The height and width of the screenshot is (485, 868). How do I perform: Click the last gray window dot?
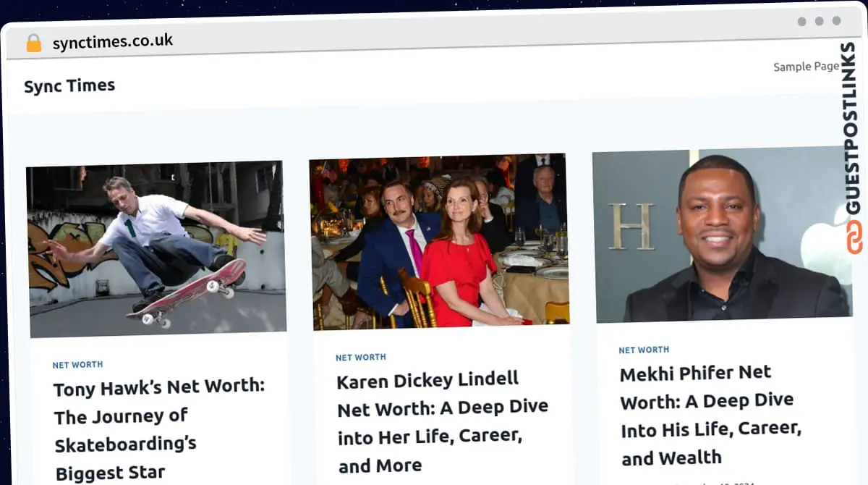(836, 21)
